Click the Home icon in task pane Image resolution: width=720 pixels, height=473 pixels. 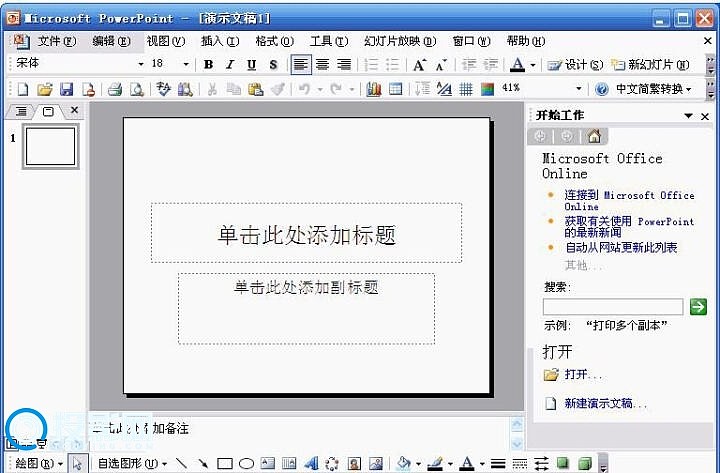tap(594, 136)
